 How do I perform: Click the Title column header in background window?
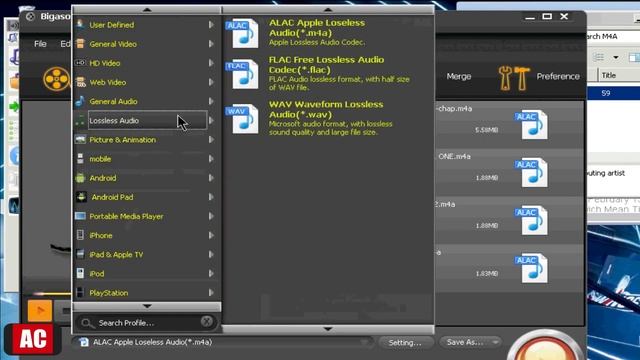609,75
